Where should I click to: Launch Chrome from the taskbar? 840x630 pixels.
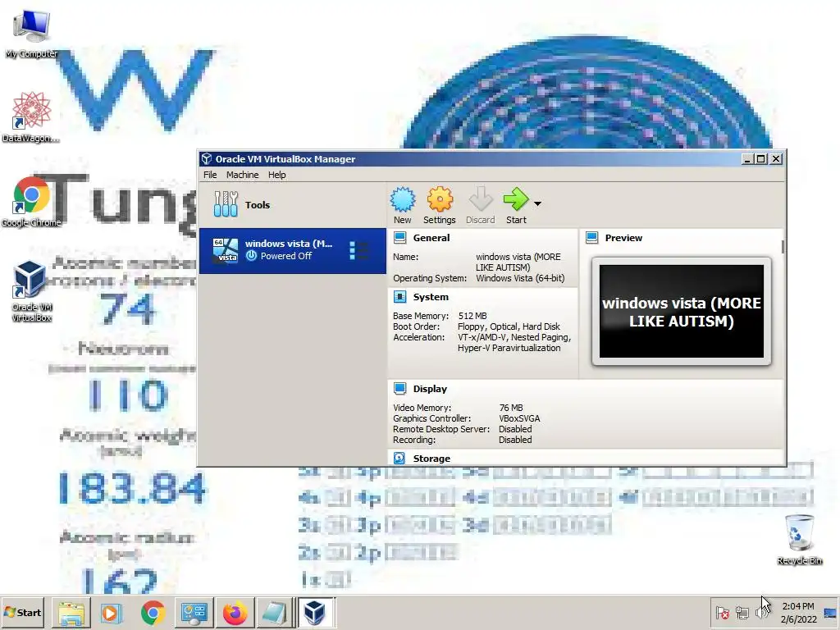click(153, 612)
